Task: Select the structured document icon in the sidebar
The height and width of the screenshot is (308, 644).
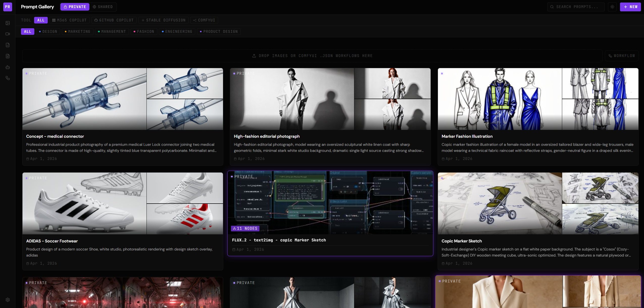Action: pos(7,45)
